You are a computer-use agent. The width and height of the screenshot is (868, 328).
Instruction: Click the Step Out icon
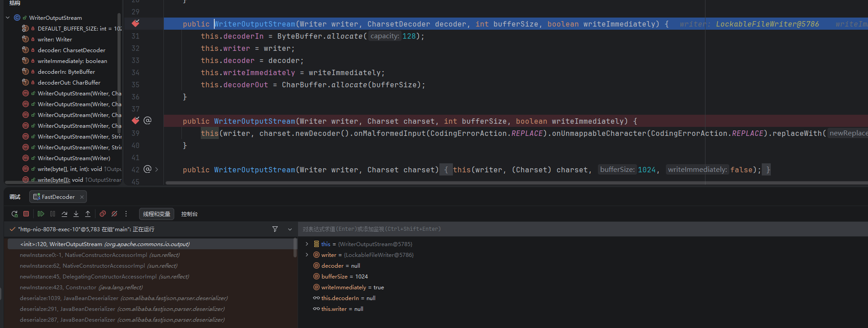(x=88, y=214)
